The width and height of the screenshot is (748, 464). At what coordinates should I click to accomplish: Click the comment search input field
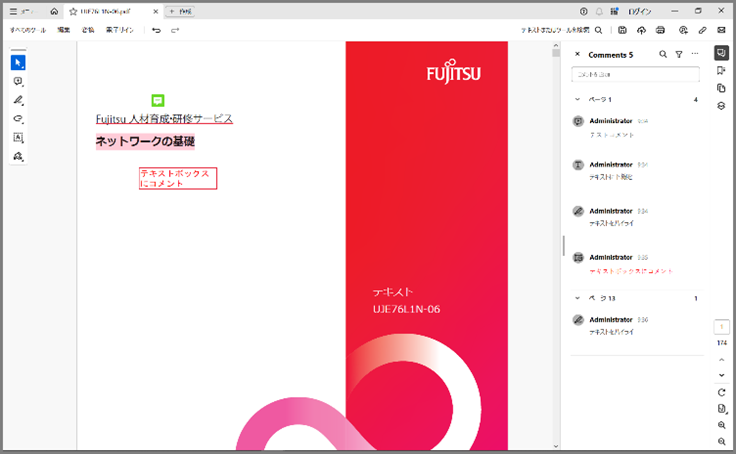(x=635, y=75)
